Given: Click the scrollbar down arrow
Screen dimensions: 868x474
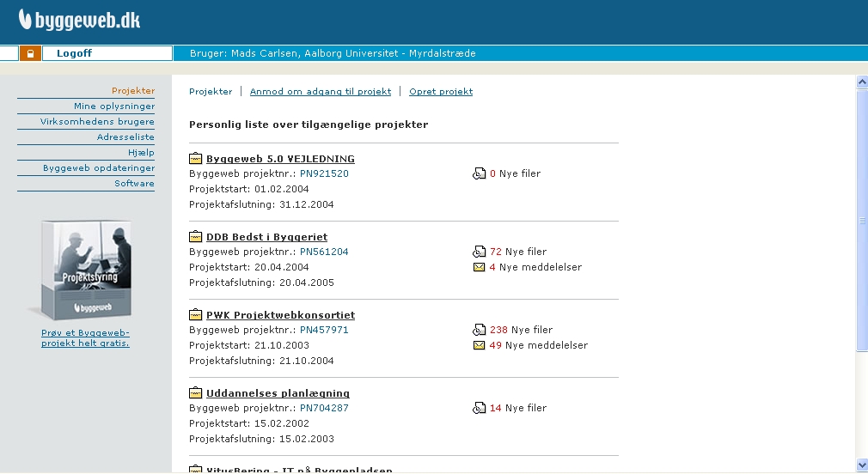Looking at the screenshot, I should (x=862, y=465).
